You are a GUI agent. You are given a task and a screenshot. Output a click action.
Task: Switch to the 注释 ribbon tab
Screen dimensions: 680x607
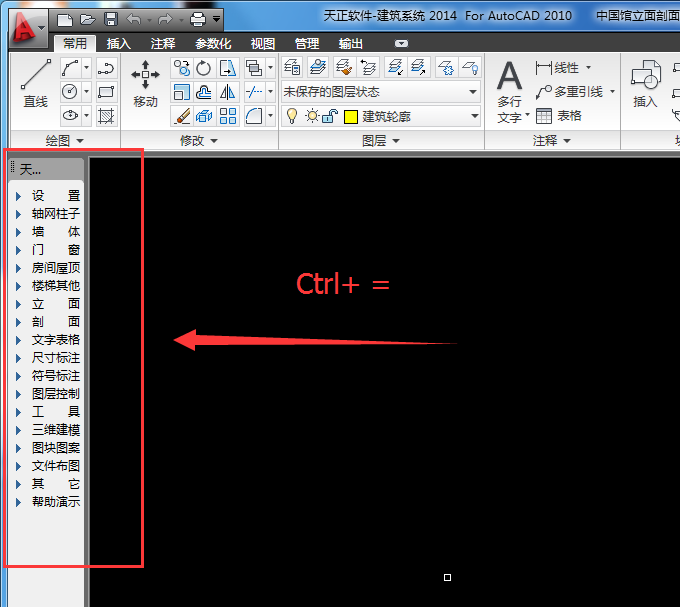163,43
